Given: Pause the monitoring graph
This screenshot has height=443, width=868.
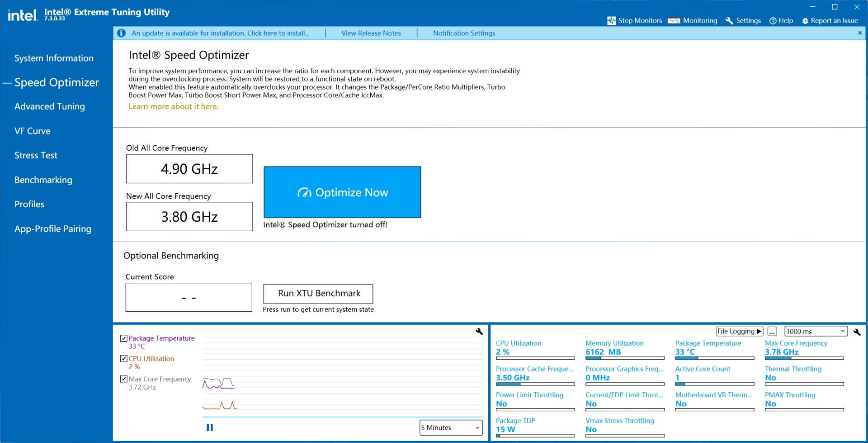Looking at the screenshot, I should coord(210,428).
